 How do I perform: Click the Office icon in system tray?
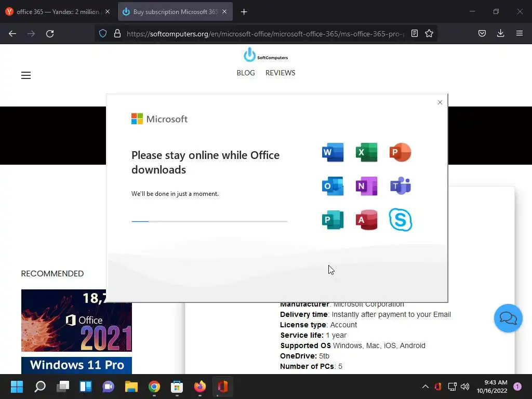click(x=438, y=387)
